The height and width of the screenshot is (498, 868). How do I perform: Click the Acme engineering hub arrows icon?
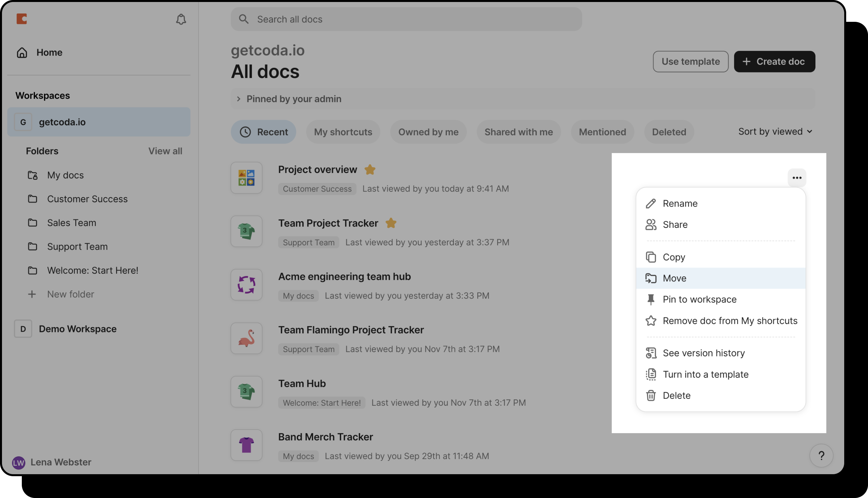[246, 285]
